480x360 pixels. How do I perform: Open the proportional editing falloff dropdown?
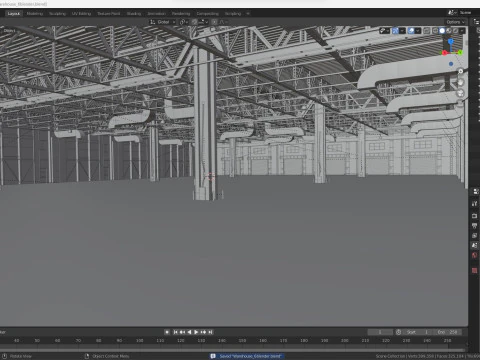point(223,22)
